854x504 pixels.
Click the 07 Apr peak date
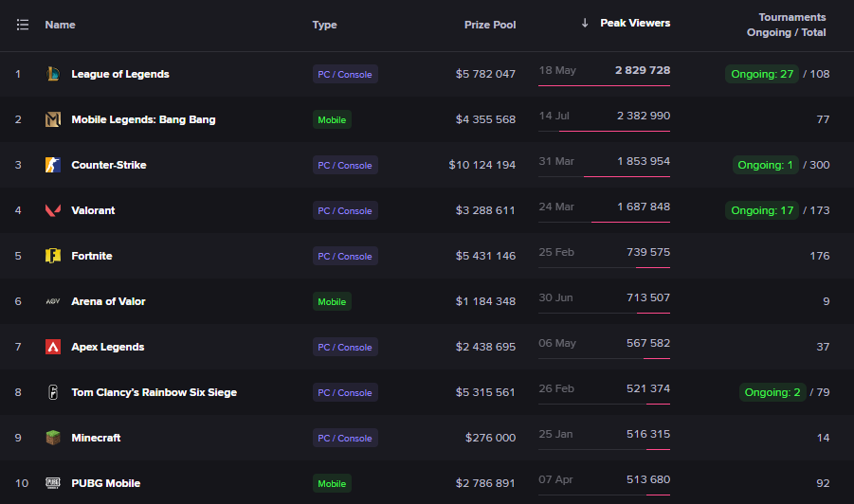555,479
